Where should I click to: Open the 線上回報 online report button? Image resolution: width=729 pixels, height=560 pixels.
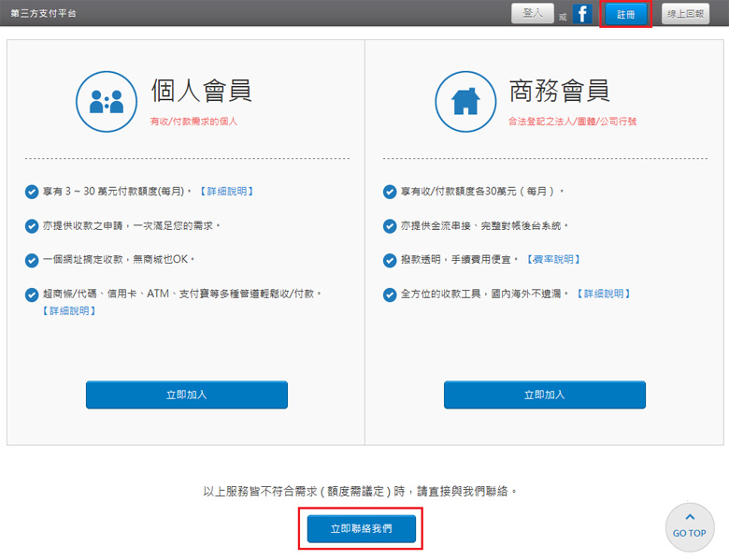685,14
